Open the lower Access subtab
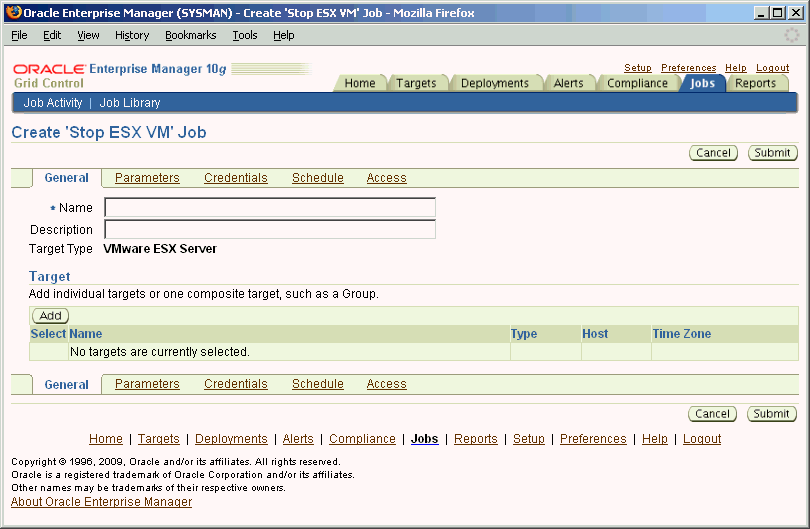The height and width of the screenshot is (529, 810). point(386,384)
